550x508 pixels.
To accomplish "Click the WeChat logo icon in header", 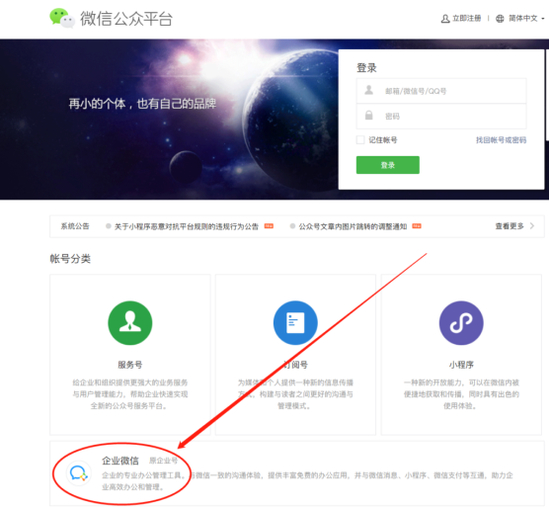I will coord(62,18).
